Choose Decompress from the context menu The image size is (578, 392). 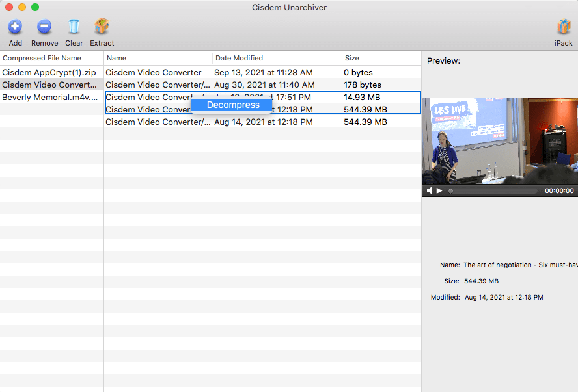(x=232, y=105)
